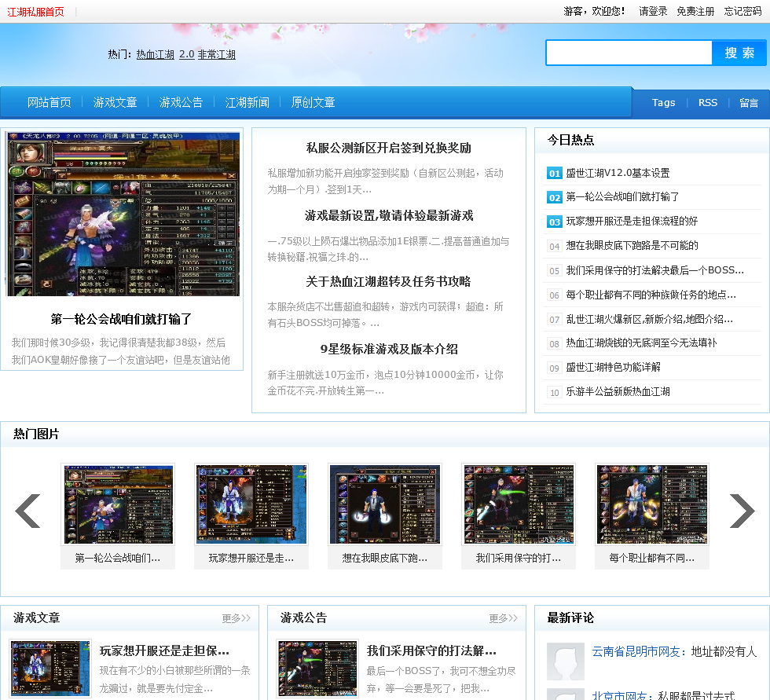This screenshot has width=770, height=700.
Task: Click 更多>> in 游戏公告 section
Action: tap(504, 618)
